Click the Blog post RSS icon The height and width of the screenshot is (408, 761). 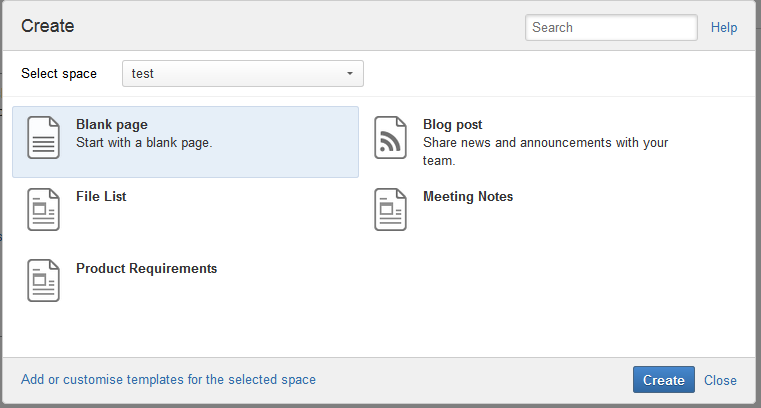point(391,137)
